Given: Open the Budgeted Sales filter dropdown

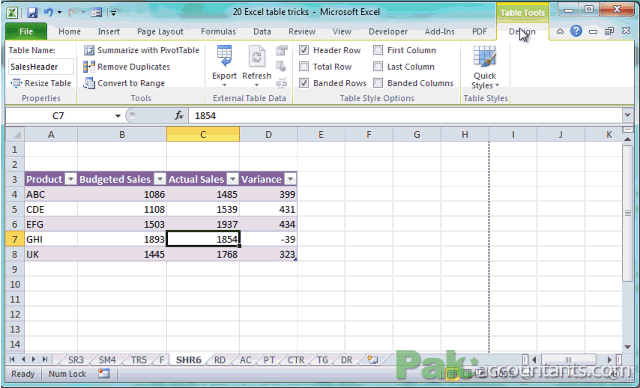Looking at the screenshot, I should click(160, 179).
